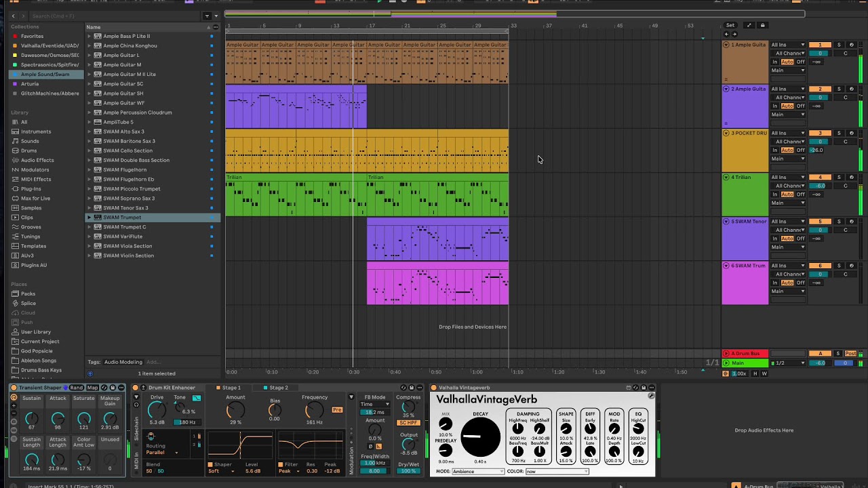This screenshot has width=868, height=488.
Task: Open the Valhalla device options menu icon
Action: [x=652, y=388]
